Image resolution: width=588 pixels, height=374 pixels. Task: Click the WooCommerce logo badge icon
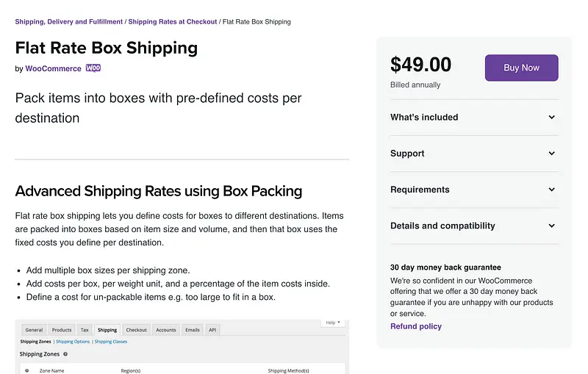pos(93,68)
